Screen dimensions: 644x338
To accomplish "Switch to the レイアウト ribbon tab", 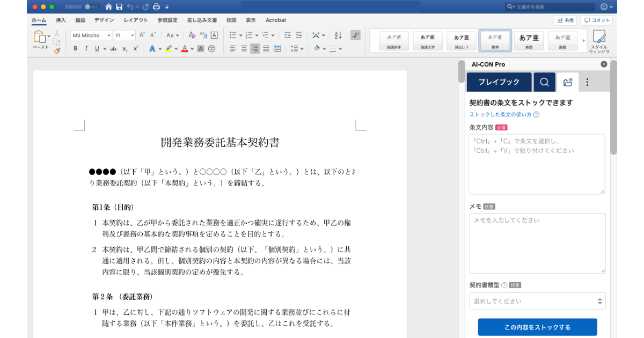I will click(x=136, y=20).
